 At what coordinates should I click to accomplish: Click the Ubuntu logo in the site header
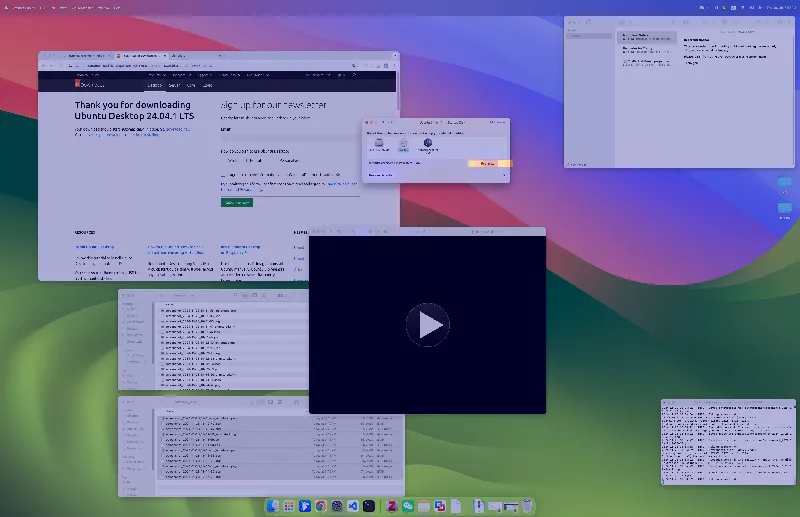point(90,85)
